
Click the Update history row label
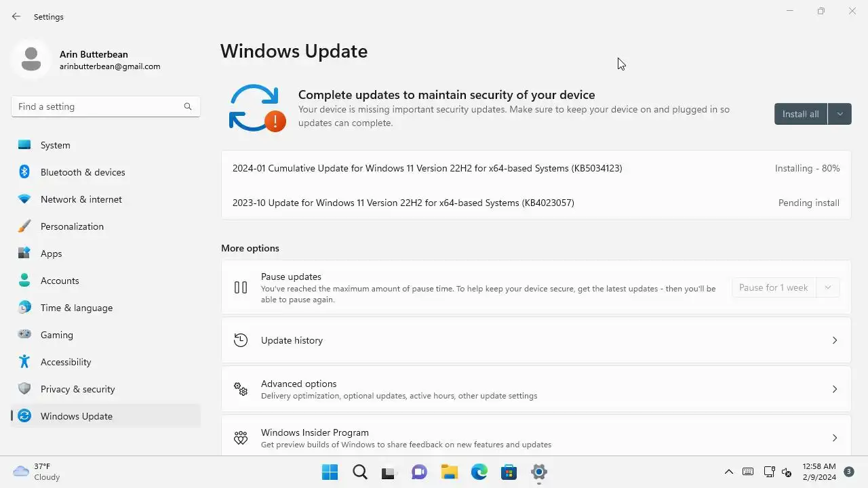coord(292,340)
